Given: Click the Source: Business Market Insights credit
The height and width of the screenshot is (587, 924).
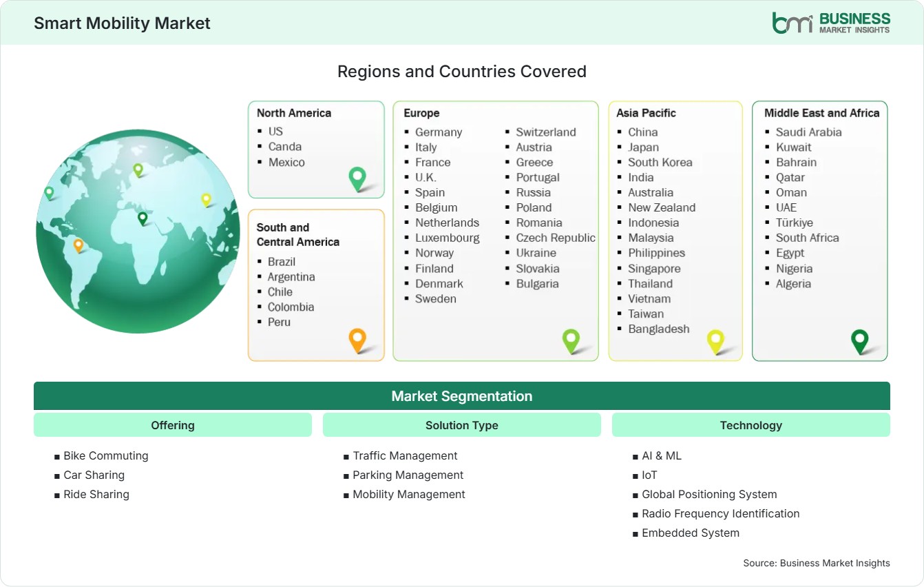Looking at the screenshot, I should point(817,564).
